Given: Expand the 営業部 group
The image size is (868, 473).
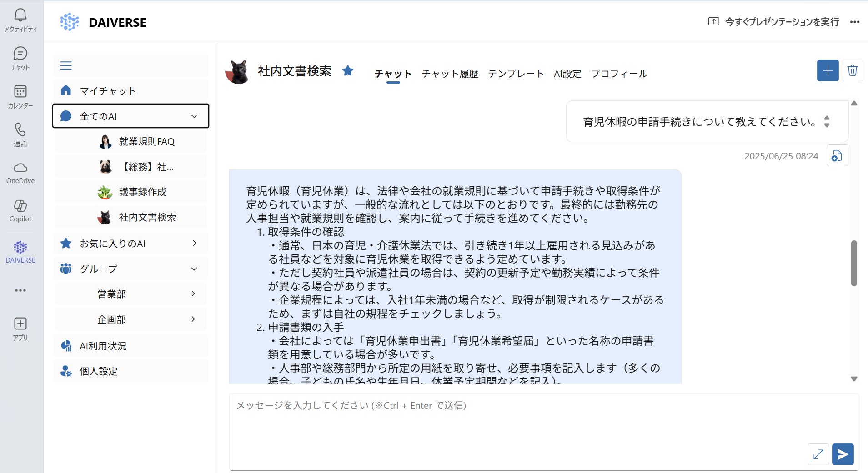Looking at the screenshot, I should click(x=193, y=294).
